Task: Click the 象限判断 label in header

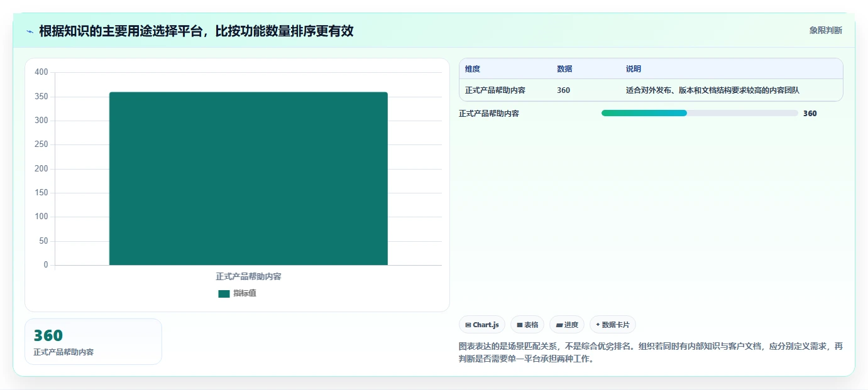Action: pyautogui.click(x=825, y=30)
